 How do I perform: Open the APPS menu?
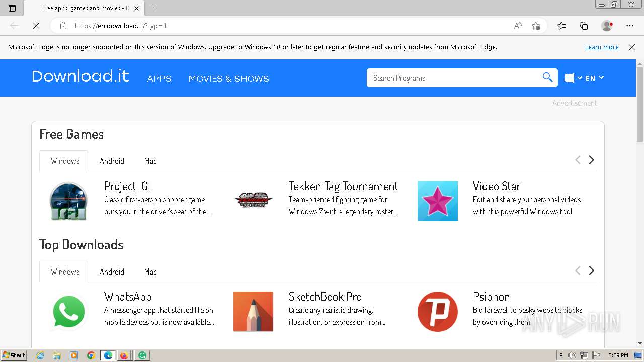[x=159, y=79]
